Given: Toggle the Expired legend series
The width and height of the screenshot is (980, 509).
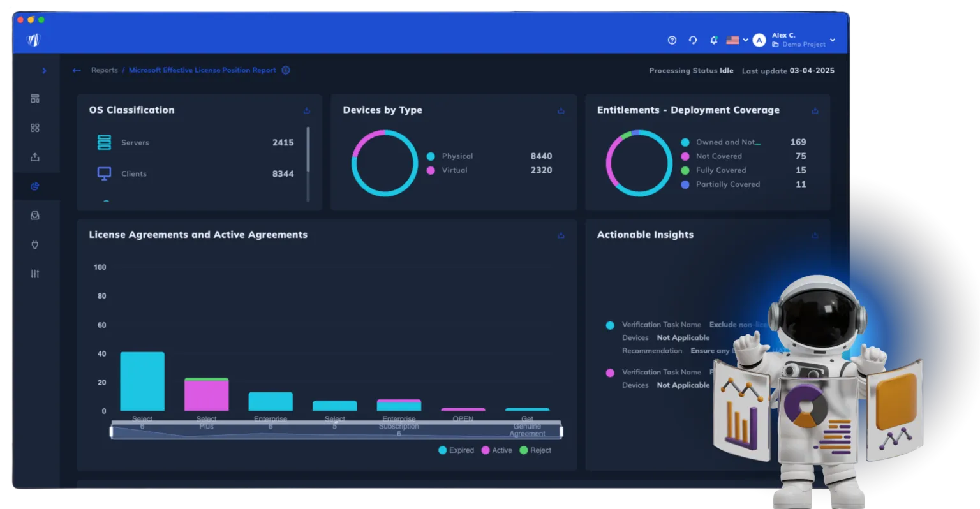Looking at the screenshot, I should (456, 450).
